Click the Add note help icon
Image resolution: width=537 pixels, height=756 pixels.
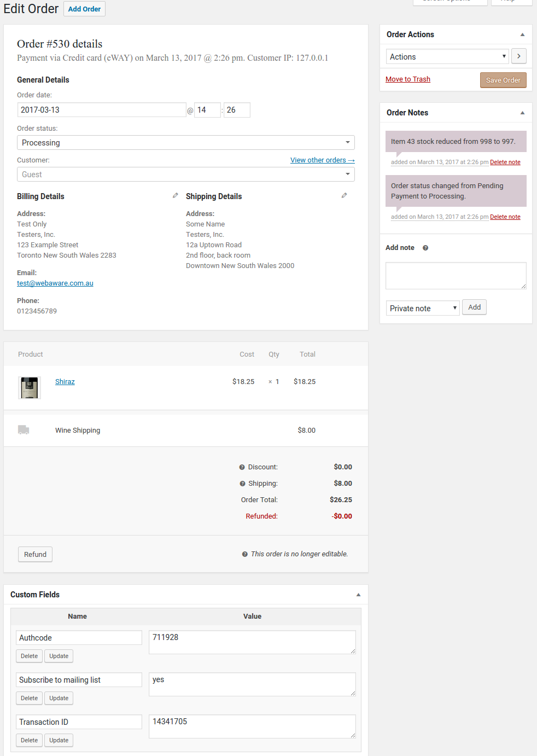425,248
